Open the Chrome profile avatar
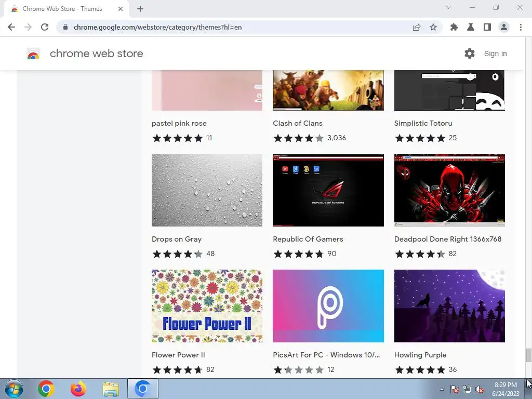The height and width of the screenshot is (399, 532). (x=504, y=27)
